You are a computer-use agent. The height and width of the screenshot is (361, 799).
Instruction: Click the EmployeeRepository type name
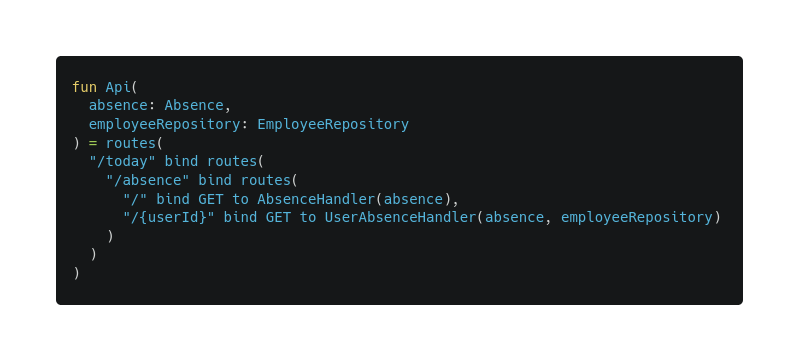point(333,124)
